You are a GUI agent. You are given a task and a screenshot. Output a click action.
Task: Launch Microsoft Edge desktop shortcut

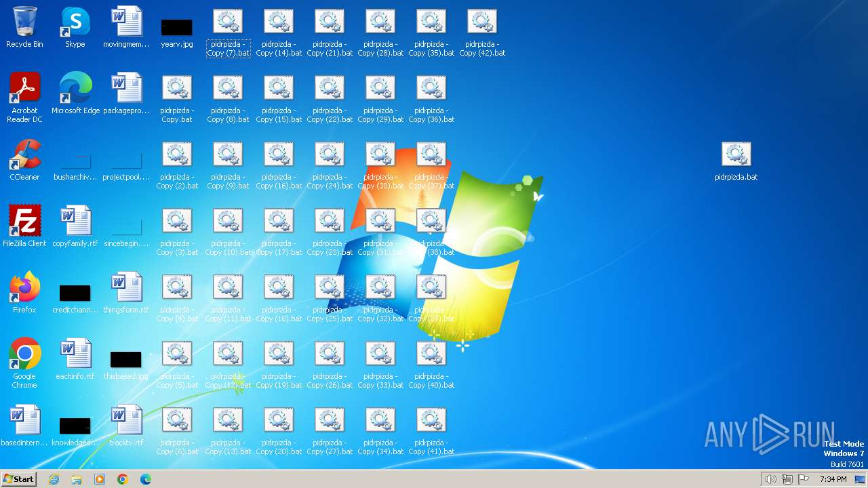[75, 94]
